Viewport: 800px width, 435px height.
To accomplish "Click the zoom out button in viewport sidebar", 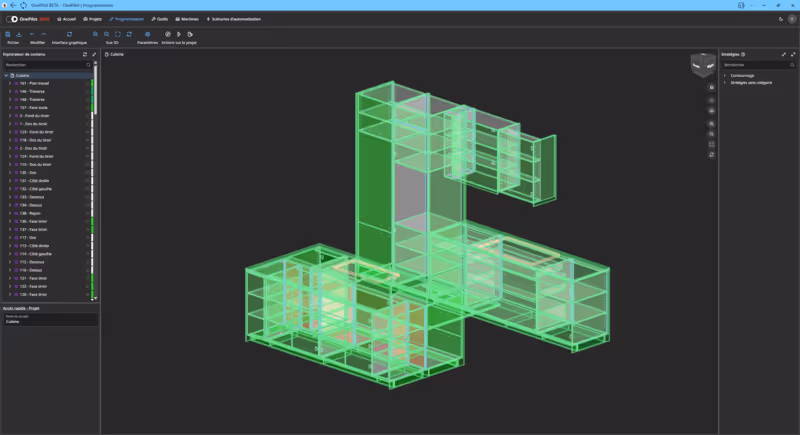I will (712, 134).
